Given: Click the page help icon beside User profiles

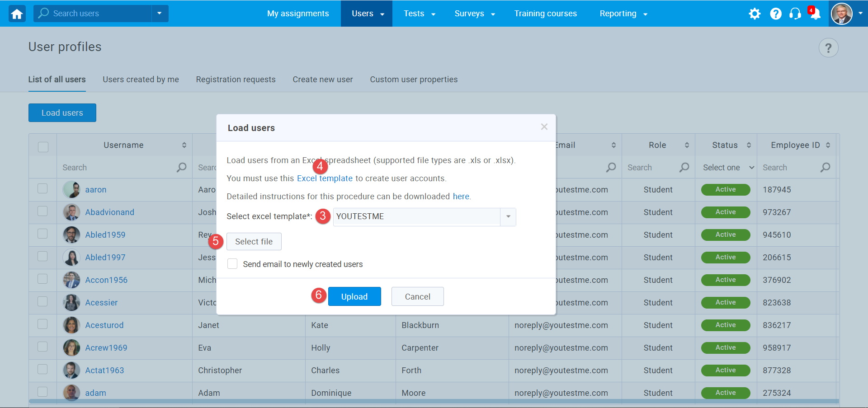Looking at the screenshot, I should (x=828, y=48).
